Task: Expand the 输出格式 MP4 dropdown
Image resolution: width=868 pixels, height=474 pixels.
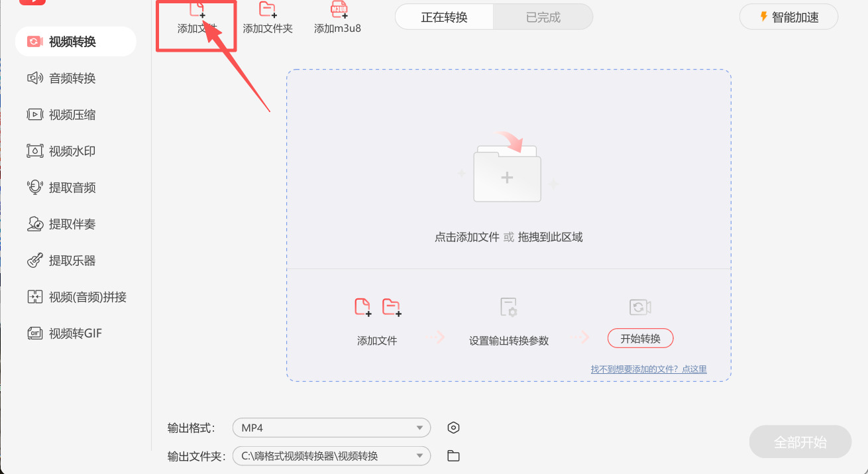Action: point(331,428)
